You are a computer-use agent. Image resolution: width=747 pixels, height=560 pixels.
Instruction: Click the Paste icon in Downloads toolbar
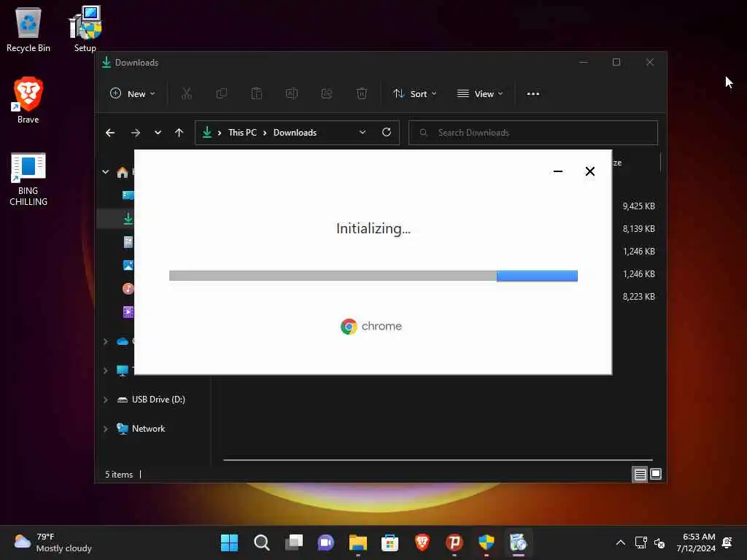257,94
